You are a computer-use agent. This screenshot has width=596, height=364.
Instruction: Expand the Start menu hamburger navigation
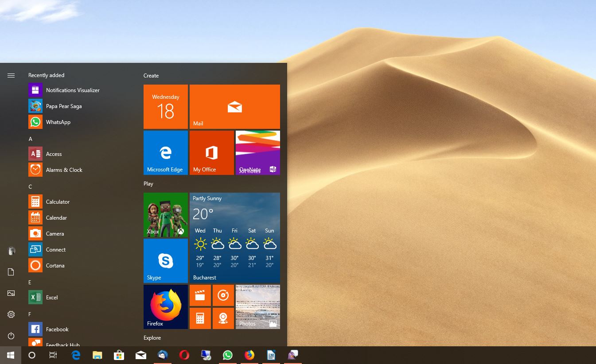(x=11, y=75)
